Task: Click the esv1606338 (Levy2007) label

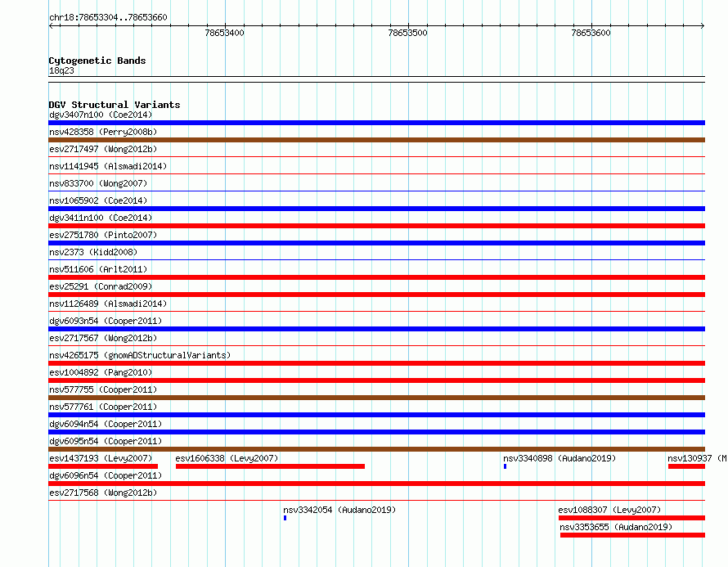Action: tap(227, 458)
